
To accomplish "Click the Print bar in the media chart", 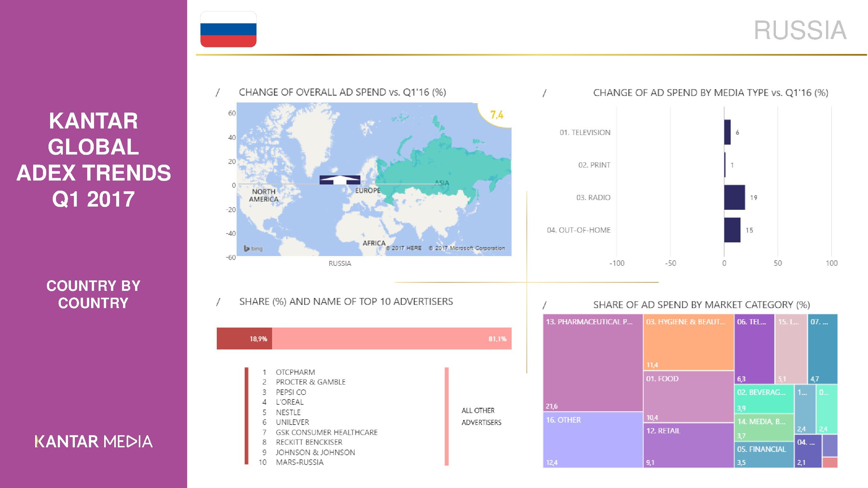I will click(x=725, y=165).
